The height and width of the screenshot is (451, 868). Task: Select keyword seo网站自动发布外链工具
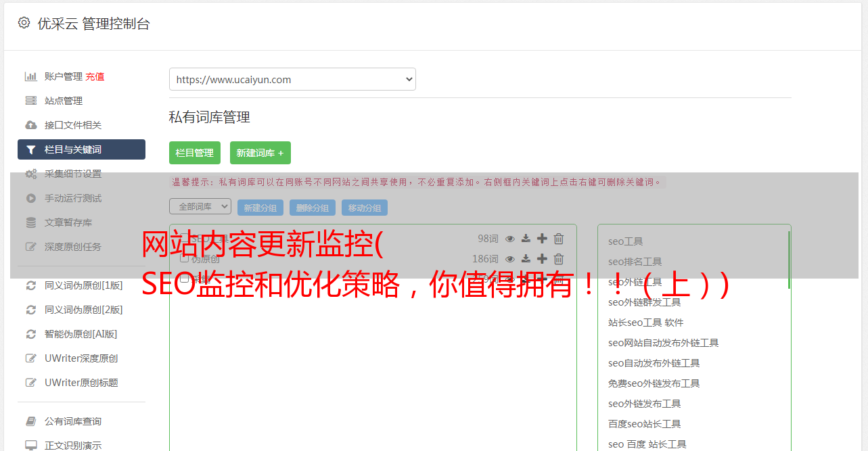pyautogui.click(x=664, y=343)
